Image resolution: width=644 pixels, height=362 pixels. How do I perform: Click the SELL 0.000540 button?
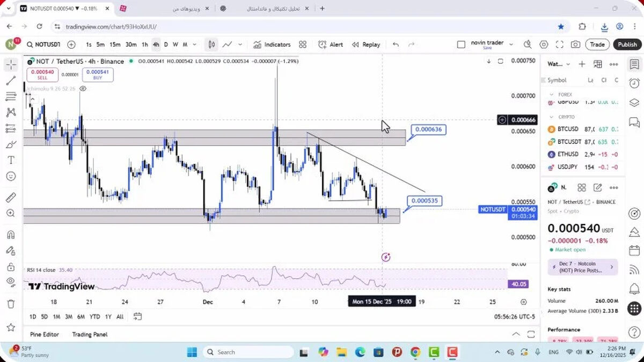42,75
